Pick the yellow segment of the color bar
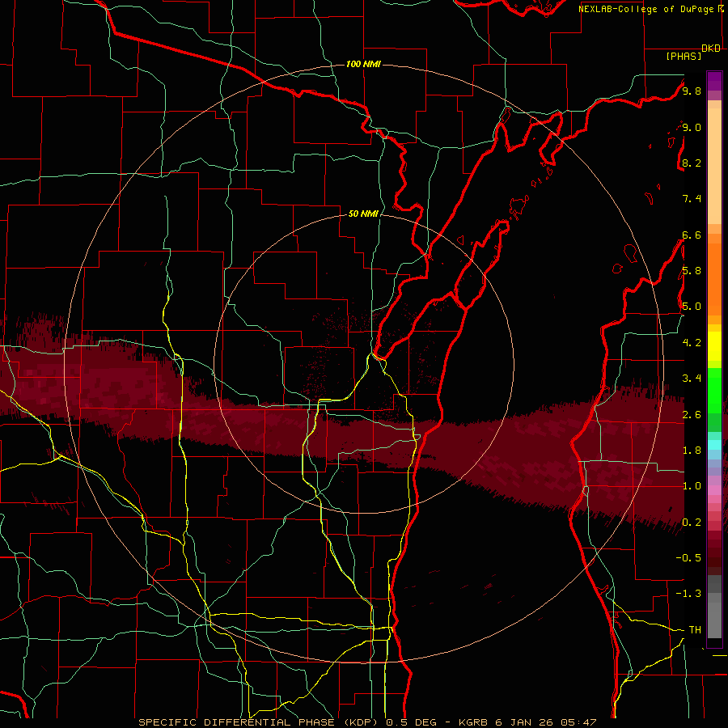Image resolution: width=728 pixels, height=728 pixels. coord(714,346)
